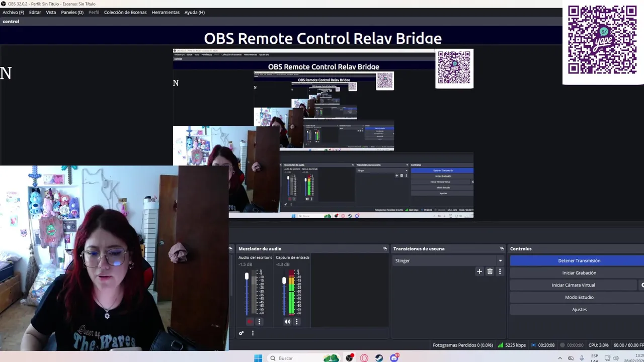Open Discord from the taskbar
644x362 pixels.
tap(394, 358)
